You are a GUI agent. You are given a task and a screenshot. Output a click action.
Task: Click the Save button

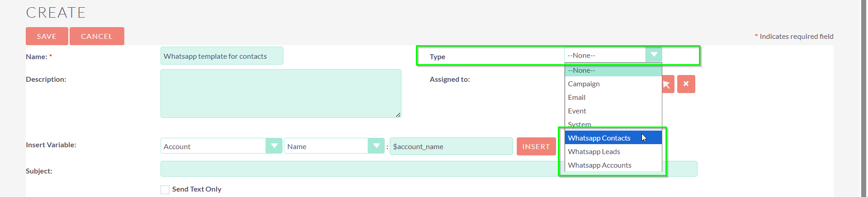(47, 36)
